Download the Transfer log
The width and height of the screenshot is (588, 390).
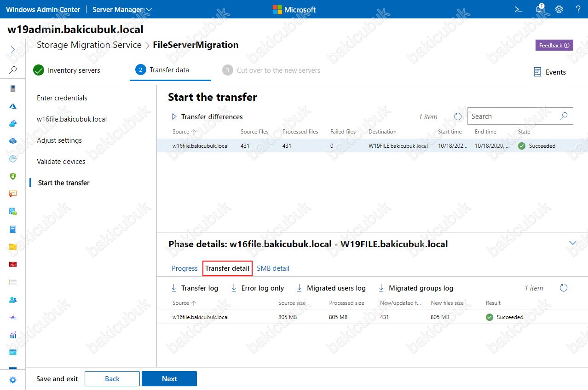[194, 288]
